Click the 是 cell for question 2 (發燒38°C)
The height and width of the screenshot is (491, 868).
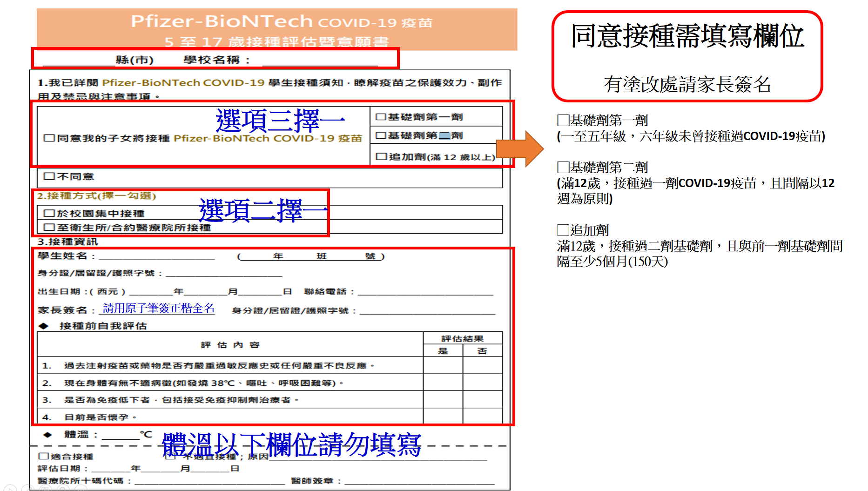click(x=443, y=383)
